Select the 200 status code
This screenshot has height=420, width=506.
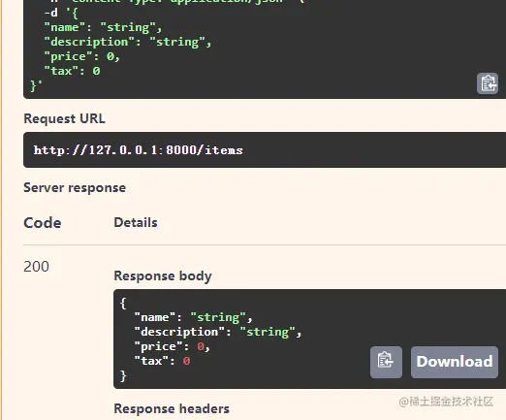click(36, 267)
